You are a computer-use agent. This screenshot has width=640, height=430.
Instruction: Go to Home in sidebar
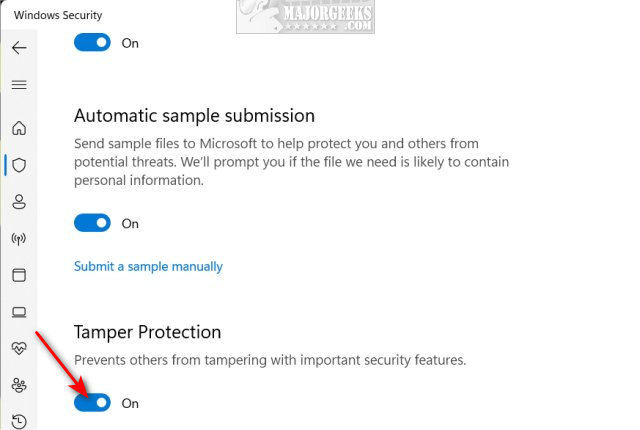pyautogui.click(x=19, y=128)
